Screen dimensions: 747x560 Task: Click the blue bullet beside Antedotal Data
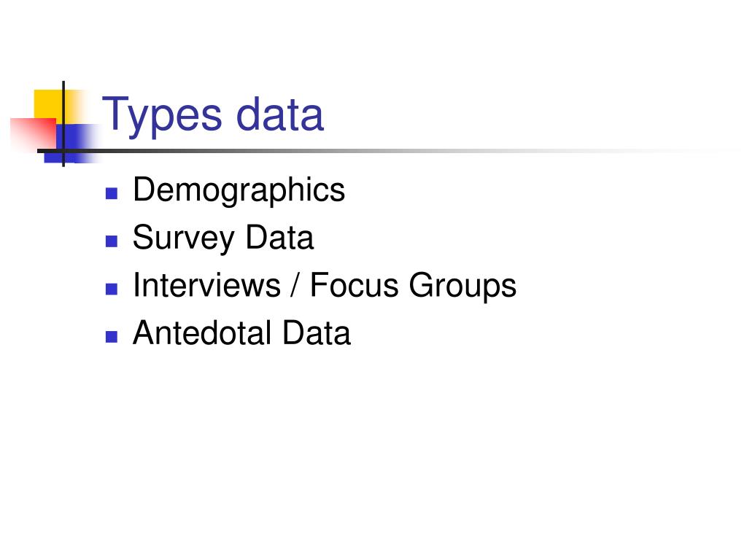[112, 337]
